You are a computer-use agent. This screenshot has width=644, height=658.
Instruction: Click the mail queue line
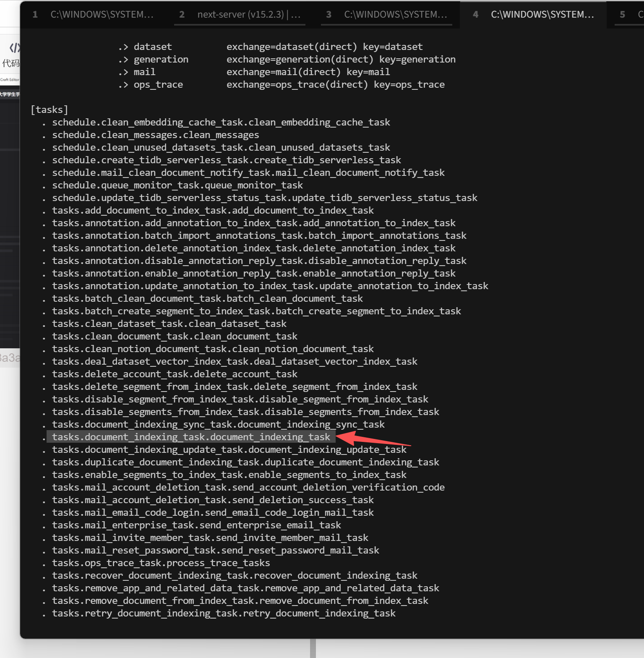click(x=254, y=72)
